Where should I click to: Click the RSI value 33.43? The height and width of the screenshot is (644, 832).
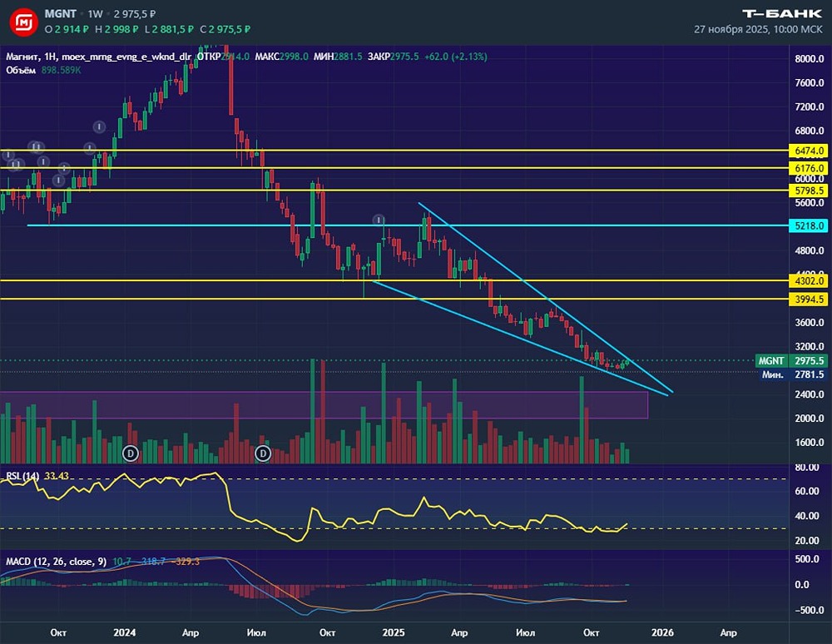[57, 476]
